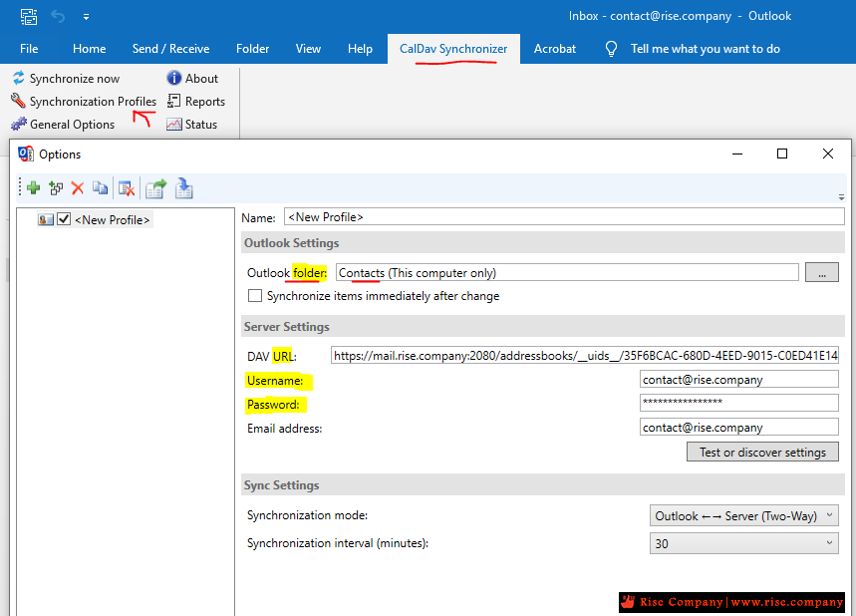Click the add multiple profiles icon
The height and width of the screenshot is (616, 856).
tap(56, 187)
